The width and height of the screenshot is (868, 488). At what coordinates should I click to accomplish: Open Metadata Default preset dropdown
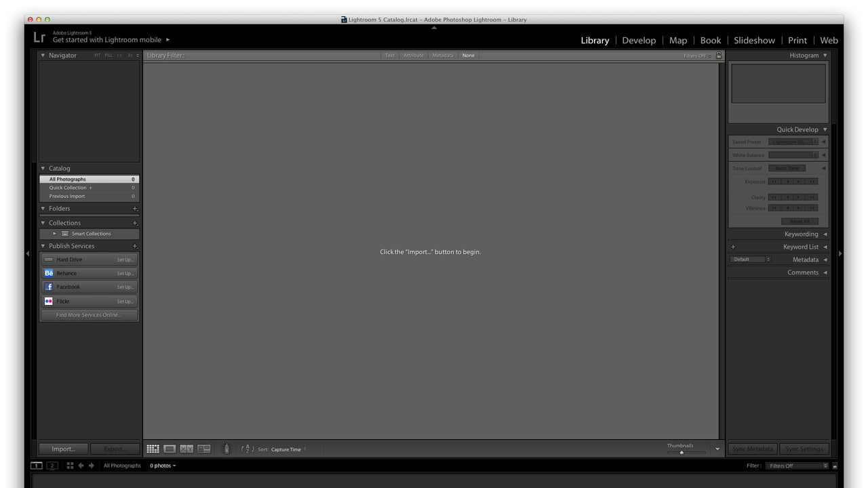click(x=751, y=260)
